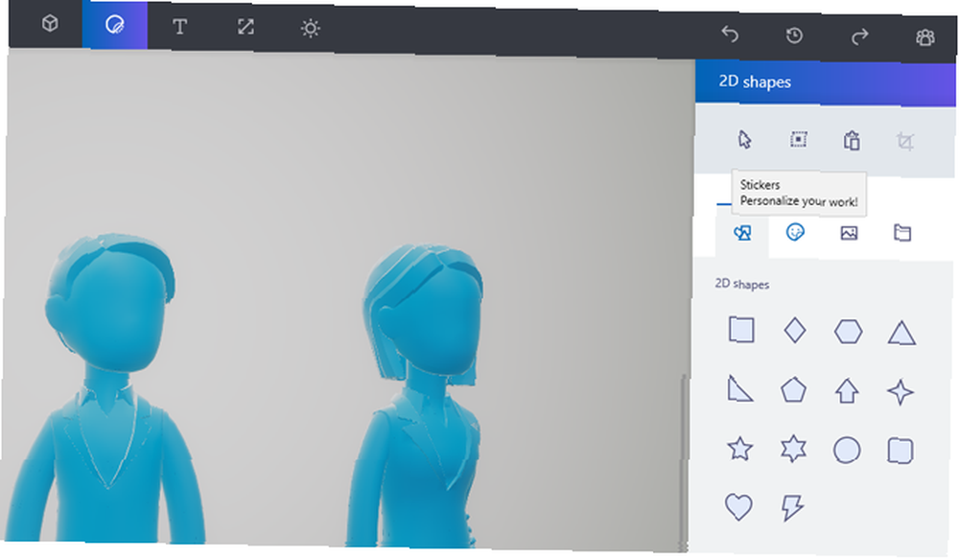This screenshot has height=560, width=959.
Task: Open the History timeline
Action: [x=794, y=35]
